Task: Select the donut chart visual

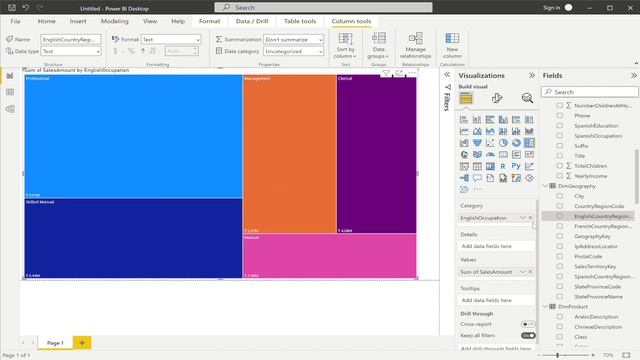Action: click(x=516, y=143)
